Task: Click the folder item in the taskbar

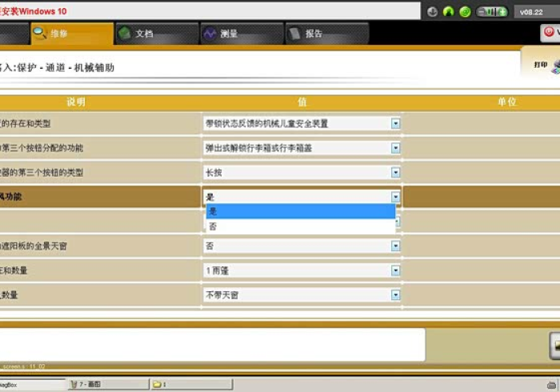Action: point(180,385)
